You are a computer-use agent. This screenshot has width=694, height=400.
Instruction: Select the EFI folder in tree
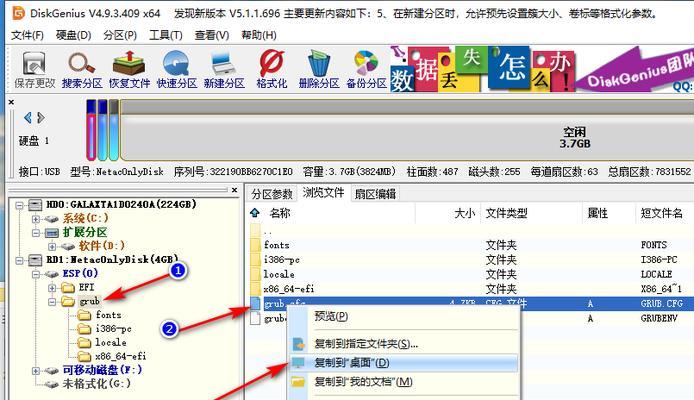click(86, 288)
